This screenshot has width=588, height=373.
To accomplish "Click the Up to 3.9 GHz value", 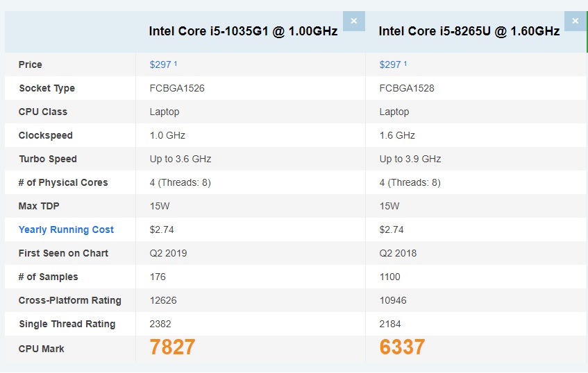I will [x=410, y=159].
